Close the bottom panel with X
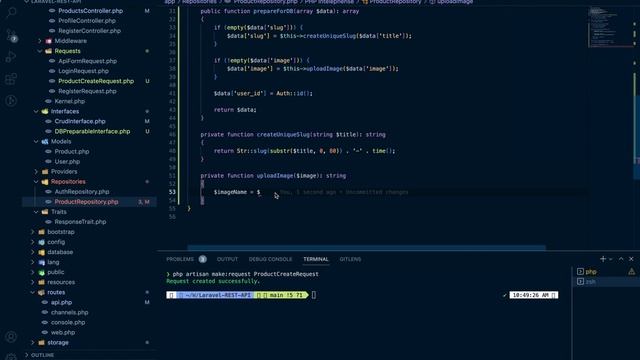Screen dimensions: 640x360 pos(631,259)
